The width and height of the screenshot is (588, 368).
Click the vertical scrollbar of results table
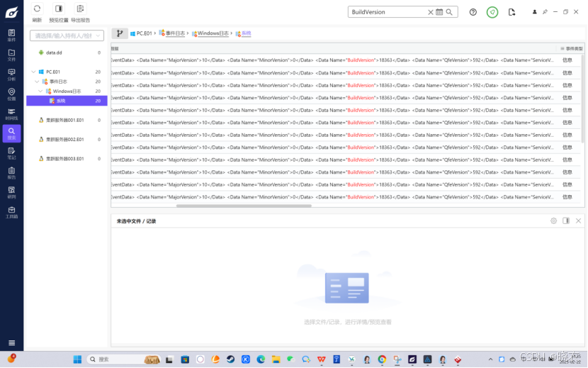[x=582, y=99]
